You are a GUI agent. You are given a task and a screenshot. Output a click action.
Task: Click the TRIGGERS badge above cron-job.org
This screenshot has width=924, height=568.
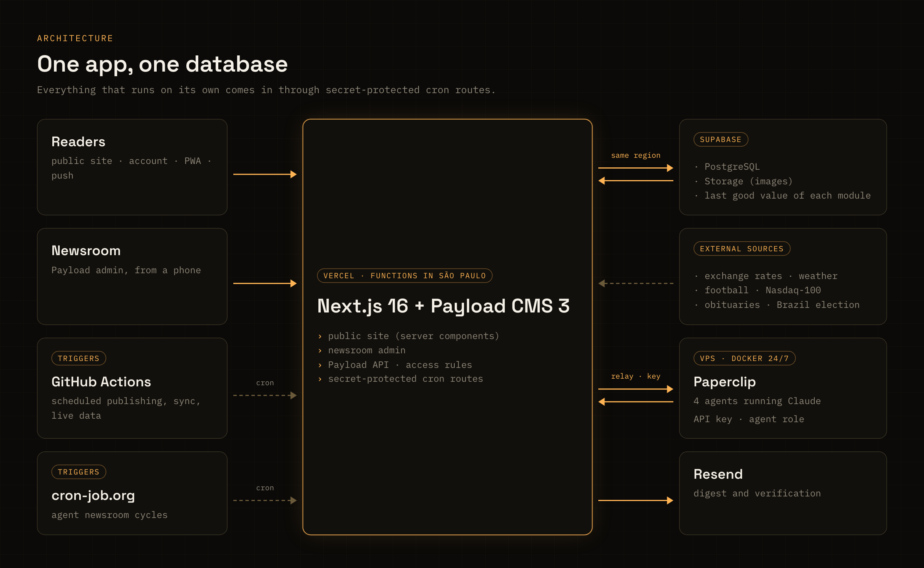click(79, 472)
